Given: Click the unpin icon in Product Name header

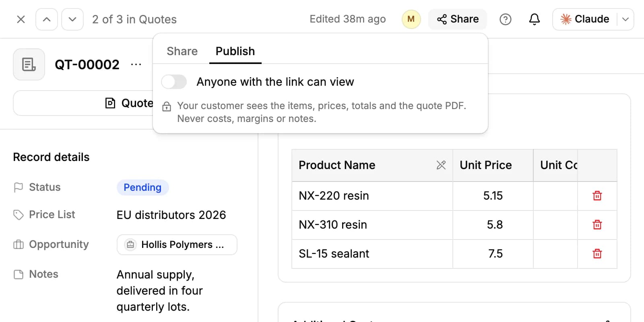Looking at the screenshot, I should coord(441,165).
